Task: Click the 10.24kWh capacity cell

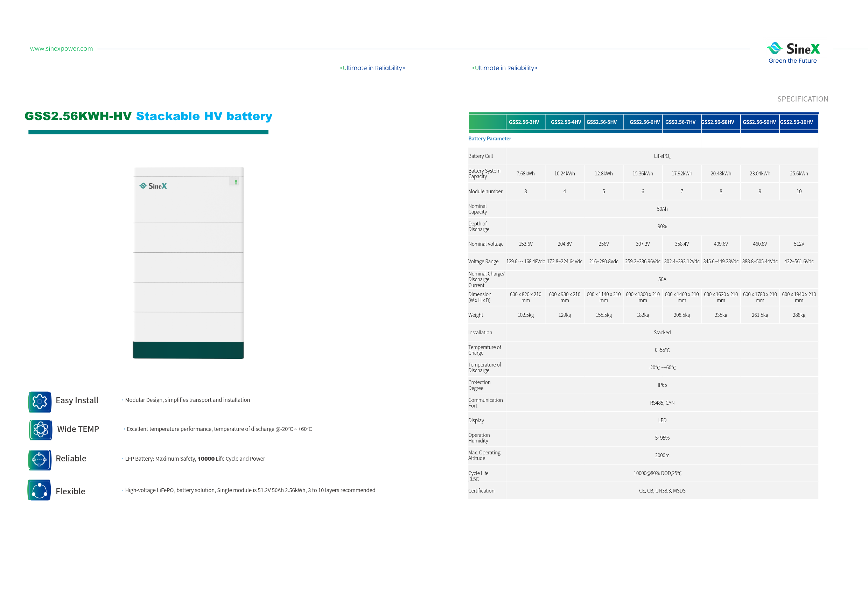Action: point(565,174)
